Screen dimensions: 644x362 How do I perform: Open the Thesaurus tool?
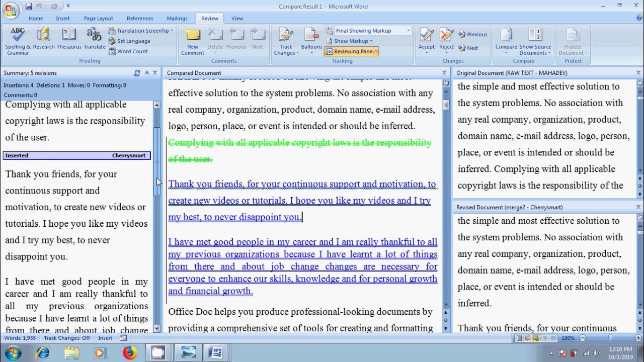tap(69, 39)
